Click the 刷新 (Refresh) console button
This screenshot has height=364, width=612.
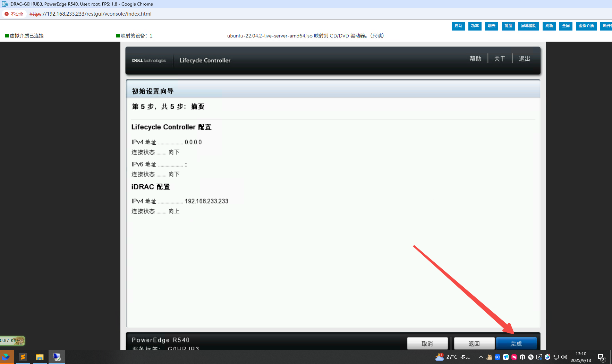pos(549,26)
